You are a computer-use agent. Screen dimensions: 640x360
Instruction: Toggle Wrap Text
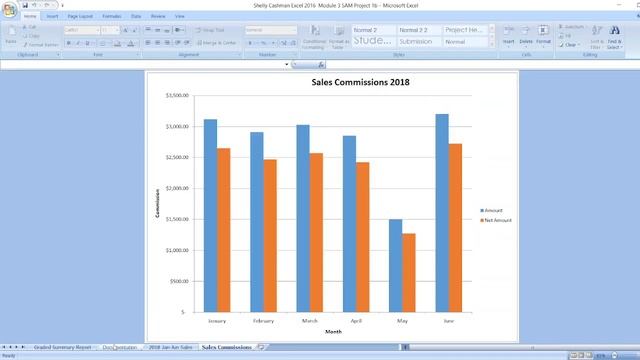(x=210, y=30)
